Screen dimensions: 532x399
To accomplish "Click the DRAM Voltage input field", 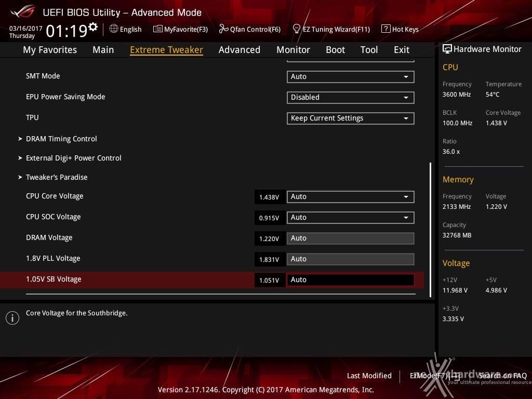I will click(x=350, y=238).
